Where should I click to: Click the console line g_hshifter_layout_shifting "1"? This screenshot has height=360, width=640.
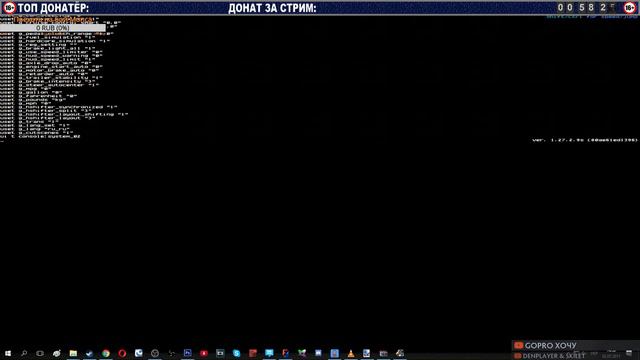pos(64,114)
